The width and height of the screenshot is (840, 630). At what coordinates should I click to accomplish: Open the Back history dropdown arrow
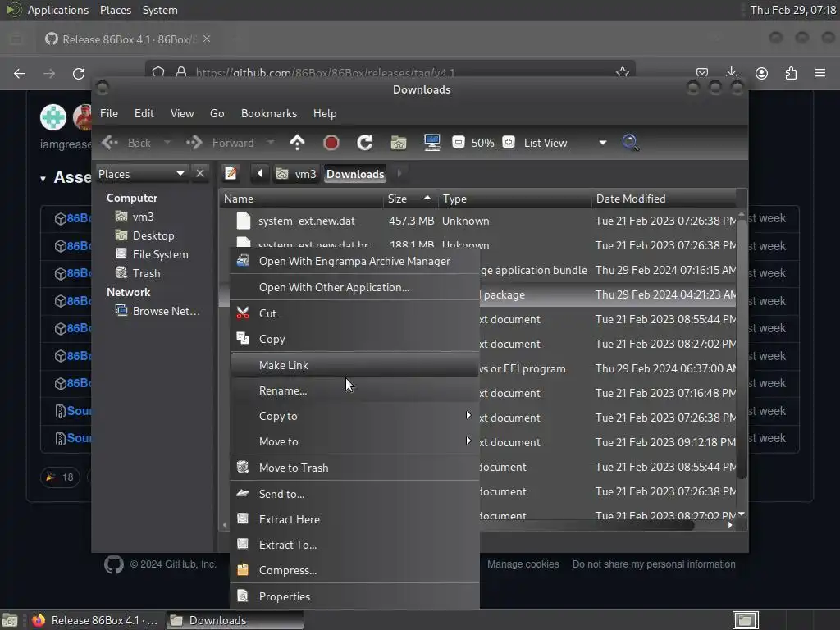(167, 143)
